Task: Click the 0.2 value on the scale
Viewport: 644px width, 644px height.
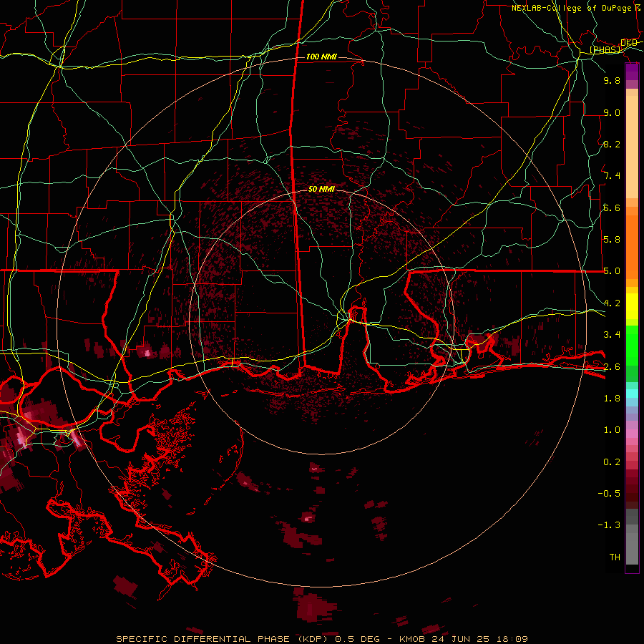Action: tap(612, 462)
